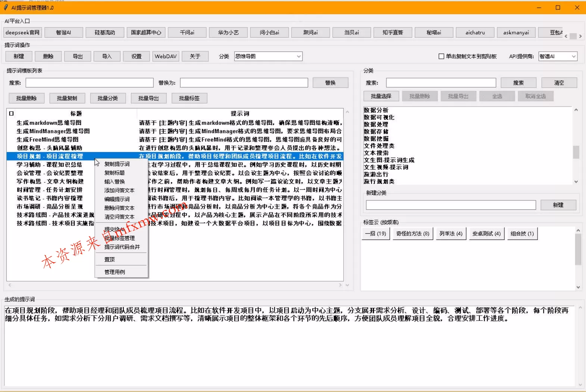The image size is (586, 392).
Task: Click the 批量复制 button
Action: (67, 98)
